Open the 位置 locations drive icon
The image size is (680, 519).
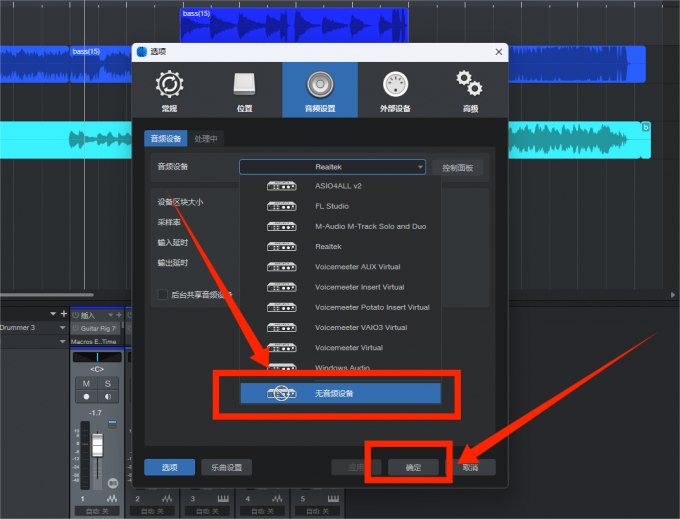click(x=245, y=84)
